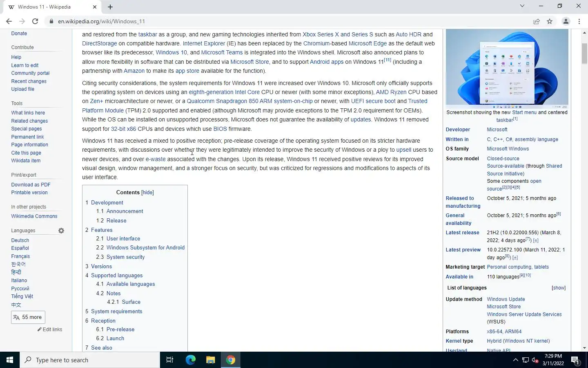Viewport: 588px width, 368px height.
Task: Open File Explorer from the taskbar
Action: 210,360
